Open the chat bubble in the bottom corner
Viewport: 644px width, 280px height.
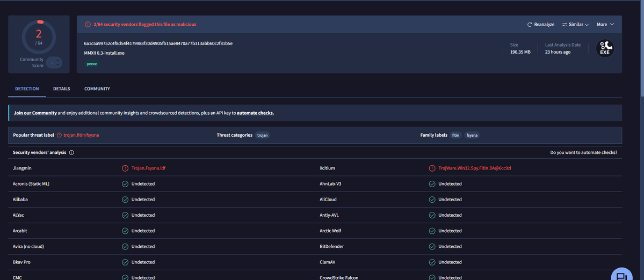click(621, 275)
